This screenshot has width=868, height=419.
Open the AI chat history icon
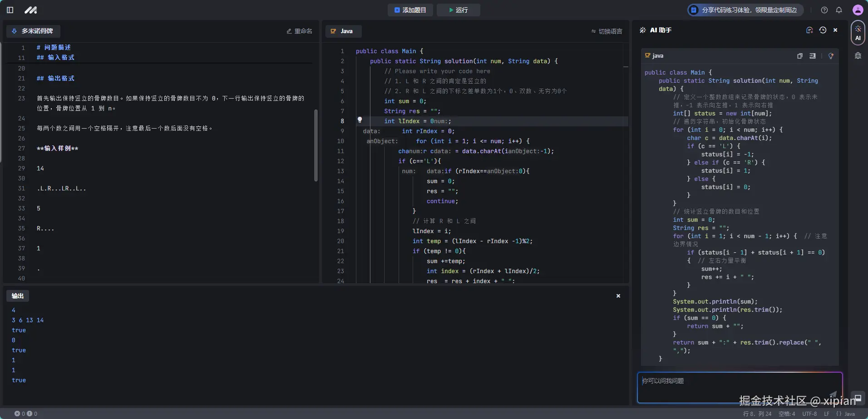pyautogui.click(x=823, y=30)
